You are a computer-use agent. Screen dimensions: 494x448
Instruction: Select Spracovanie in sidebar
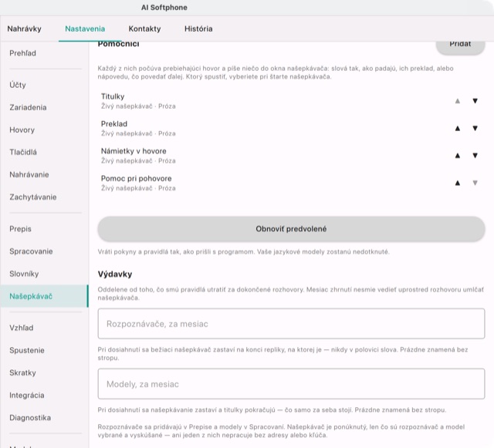coord(45,251)
